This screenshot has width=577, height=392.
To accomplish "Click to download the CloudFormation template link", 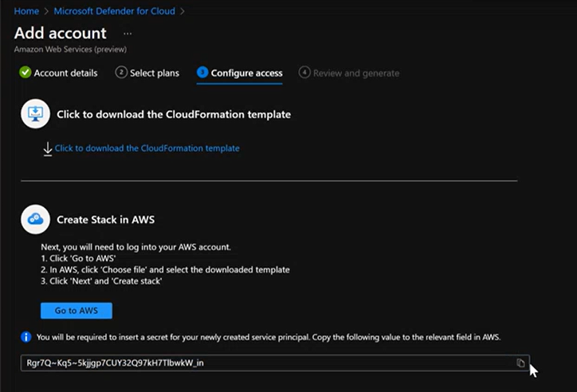I will 147,148.
